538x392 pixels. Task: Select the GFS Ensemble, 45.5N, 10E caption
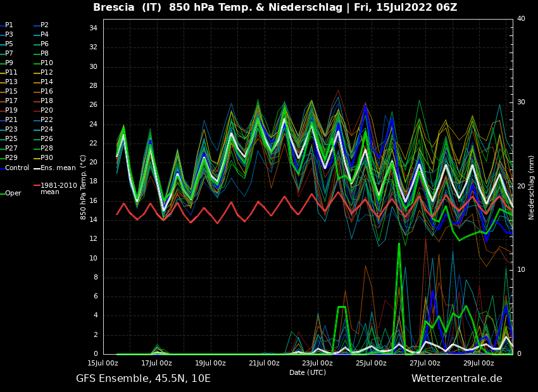[x=143, y=378]
